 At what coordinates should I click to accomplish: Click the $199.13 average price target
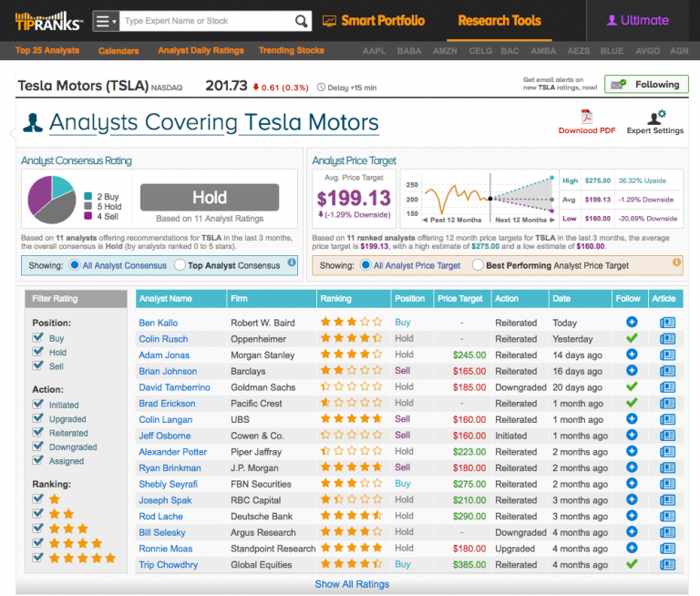354,199
